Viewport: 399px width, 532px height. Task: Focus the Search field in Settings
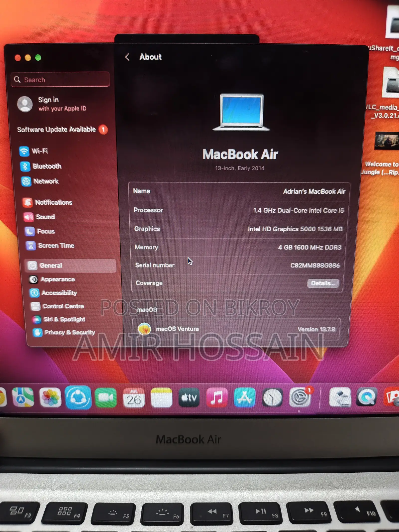[60, 80]
